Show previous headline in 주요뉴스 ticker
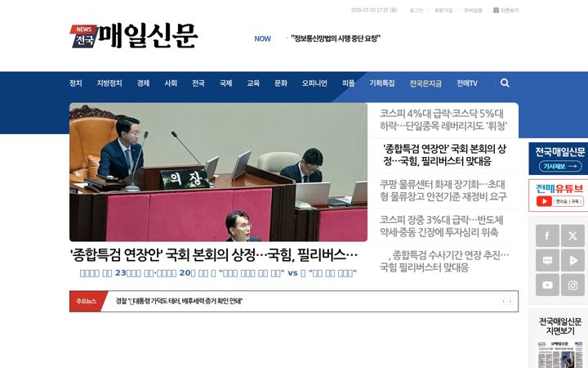 (504, 301)
